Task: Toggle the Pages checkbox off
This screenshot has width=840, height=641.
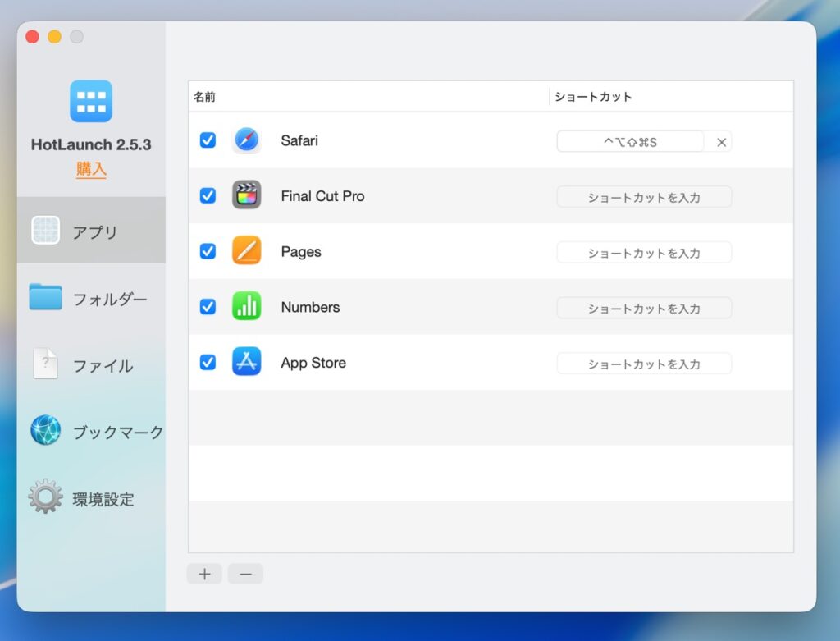Action: (208, 251)
